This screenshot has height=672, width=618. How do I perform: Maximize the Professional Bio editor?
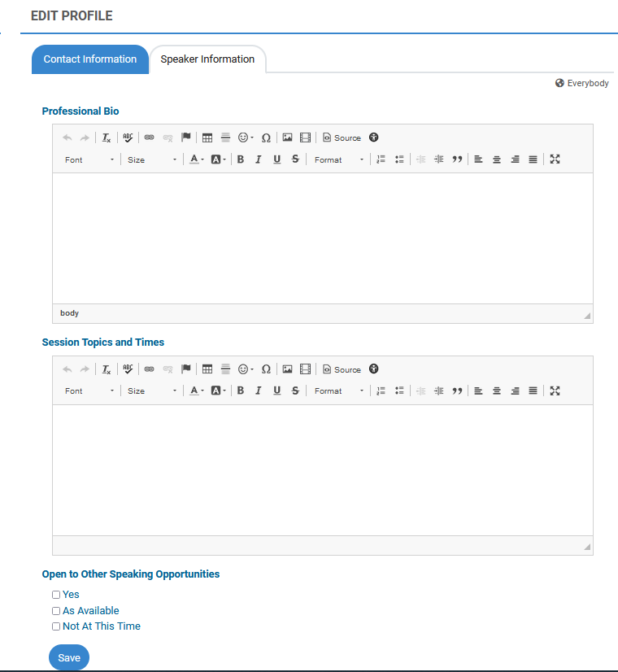pos(555,159)
